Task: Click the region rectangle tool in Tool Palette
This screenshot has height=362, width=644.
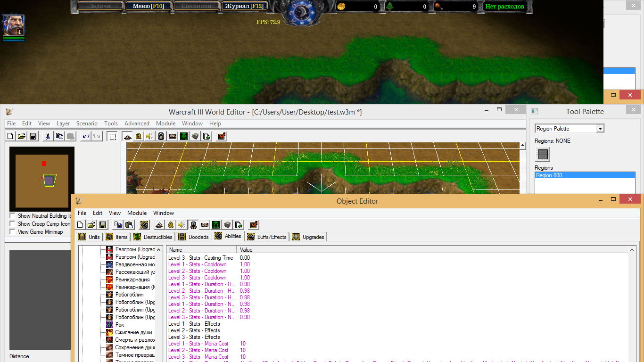Action: coord(543,154)
